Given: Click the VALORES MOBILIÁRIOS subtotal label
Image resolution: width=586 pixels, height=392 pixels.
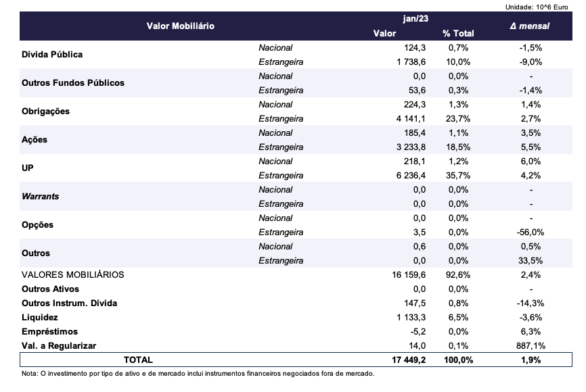Looking at the screenshot, I should [x=73, y=275].
